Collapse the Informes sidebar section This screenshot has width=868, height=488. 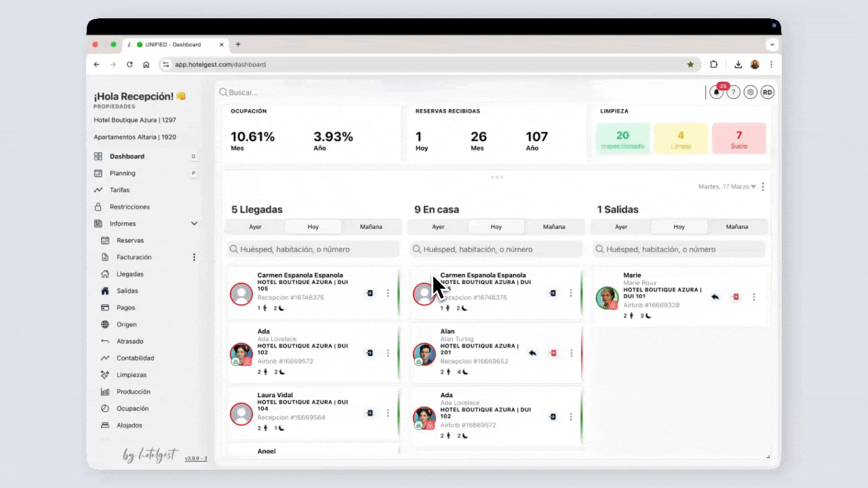point(194,224)
